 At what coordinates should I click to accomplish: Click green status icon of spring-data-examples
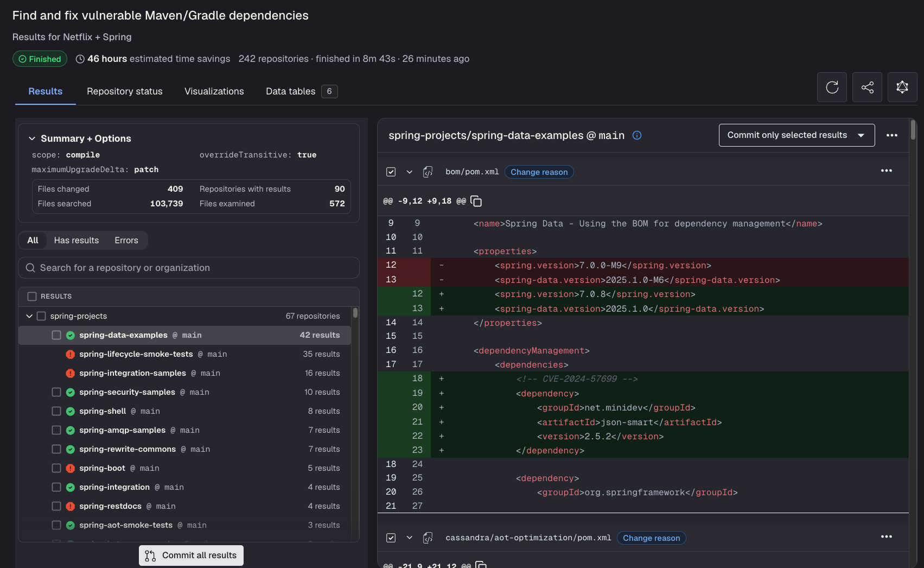click(x=71, y=335)
